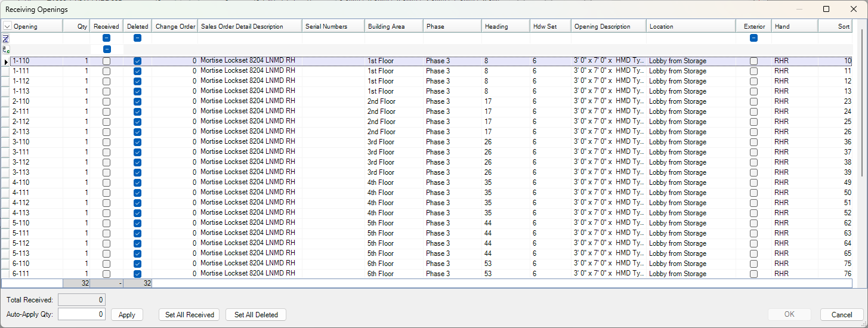
Task: Click the Hdw Set column header
Action: coord(549,26)
